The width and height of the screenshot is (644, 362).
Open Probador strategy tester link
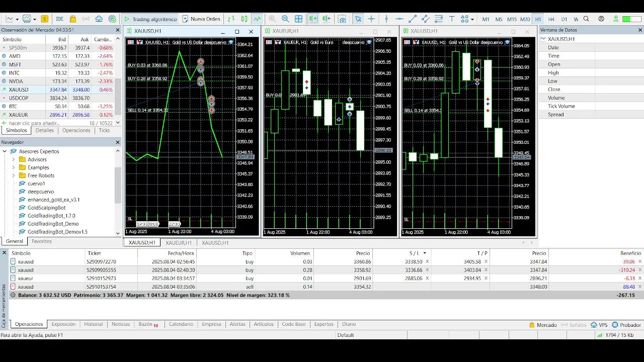626,325
